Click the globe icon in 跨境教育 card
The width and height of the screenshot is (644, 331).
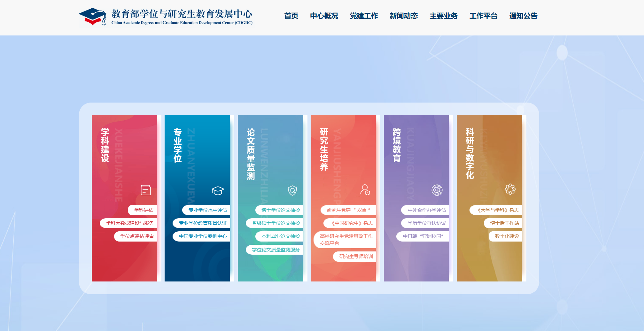[437, 190]
